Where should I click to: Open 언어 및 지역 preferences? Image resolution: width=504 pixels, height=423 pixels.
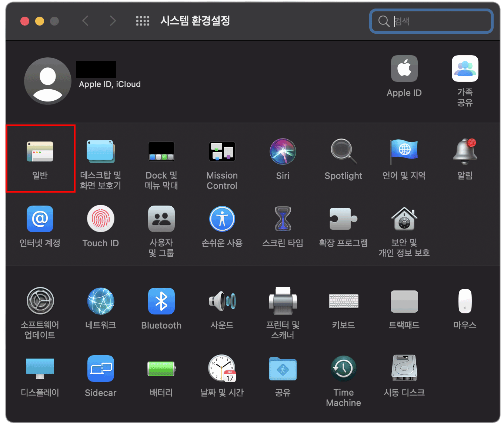(x=404, y=151)
